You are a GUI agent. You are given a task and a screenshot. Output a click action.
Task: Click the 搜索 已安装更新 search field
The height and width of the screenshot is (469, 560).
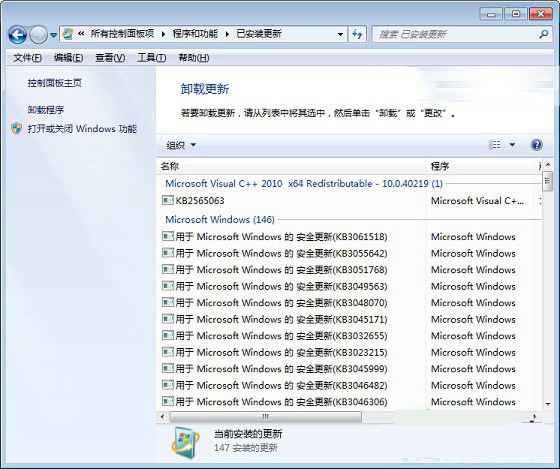(455, 34)
